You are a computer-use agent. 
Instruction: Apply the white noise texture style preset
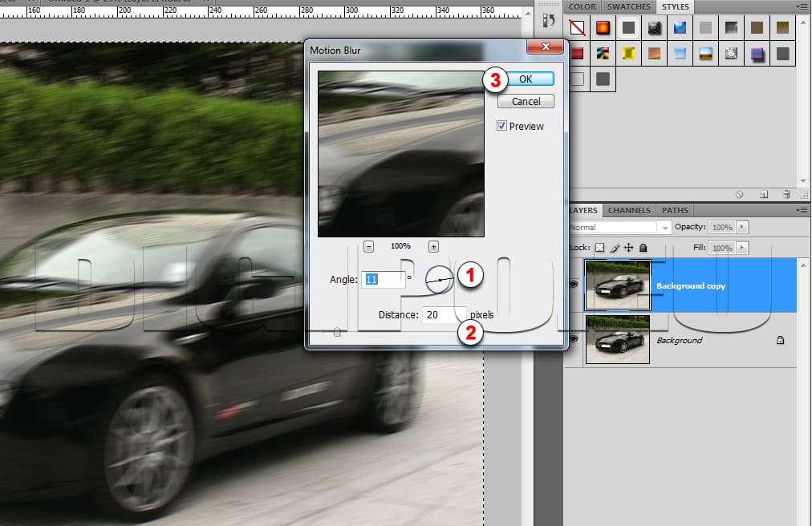(731, 54)
